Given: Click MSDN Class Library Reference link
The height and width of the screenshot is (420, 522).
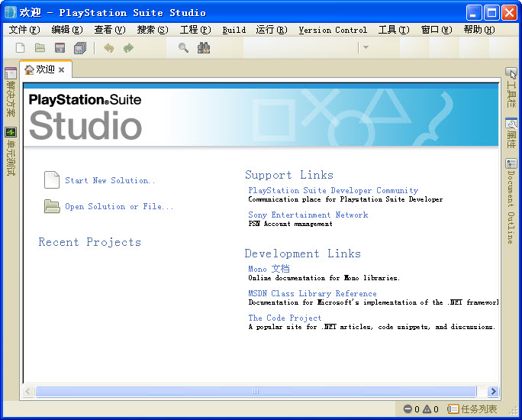Looking at the screenshot, I should (x=312, y=293).
